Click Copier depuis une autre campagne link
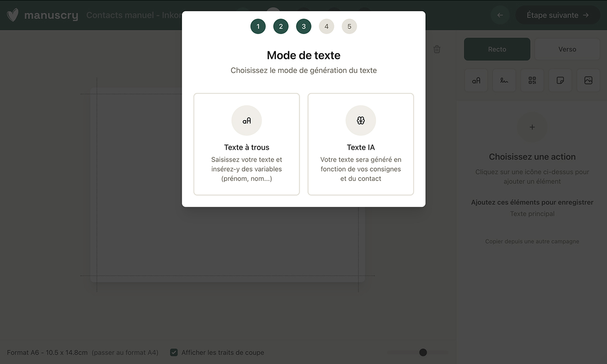Screen dimensions: 607x364 pos(532,241)
